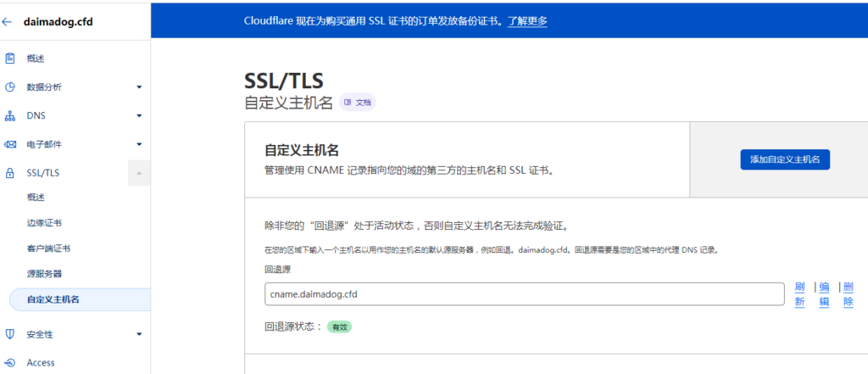Viewport: 868px width, 374px height.
Task: Click the daimadog.cfd domain title
Action: click(x=58, y=22)
